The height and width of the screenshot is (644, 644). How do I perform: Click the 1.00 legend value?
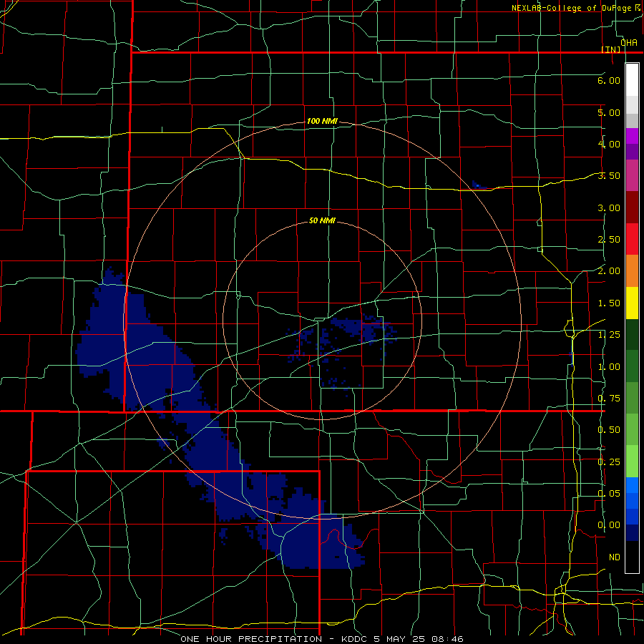[609, 367]
